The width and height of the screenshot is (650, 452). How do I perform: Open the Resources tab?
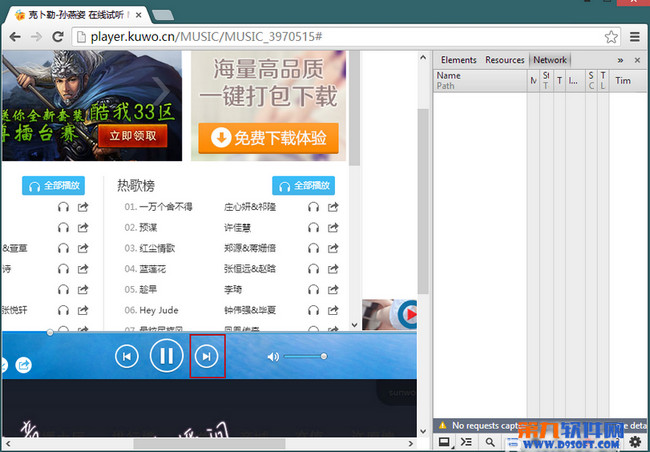[x=505, y=60]
